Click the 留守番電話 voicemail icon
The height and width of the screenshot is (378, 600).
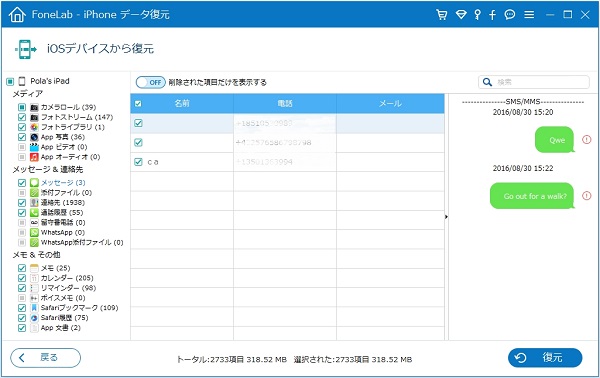tap(34, 222)
